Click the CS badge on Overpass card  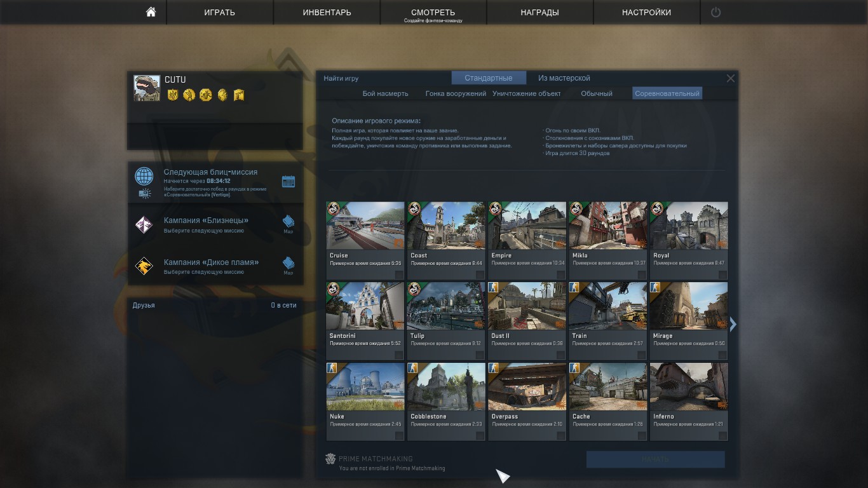point(493,368)
